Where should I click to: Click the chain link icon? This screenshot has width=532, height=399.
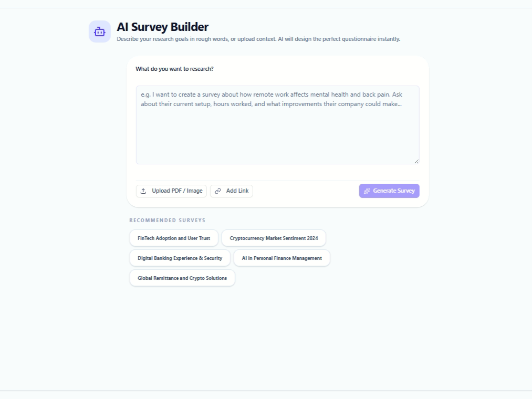pyautogui.click(x=218, y=191)
